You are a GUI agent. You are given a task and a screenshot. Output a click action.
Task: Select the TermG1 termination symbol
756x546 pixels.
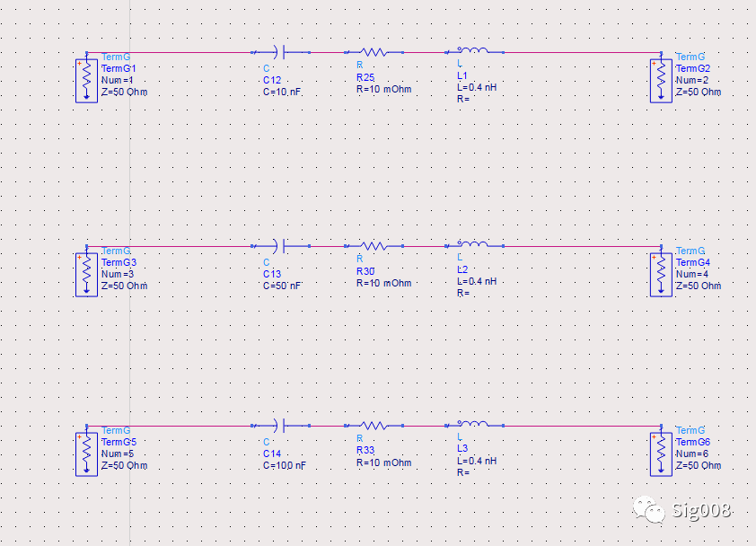[86, 80]
